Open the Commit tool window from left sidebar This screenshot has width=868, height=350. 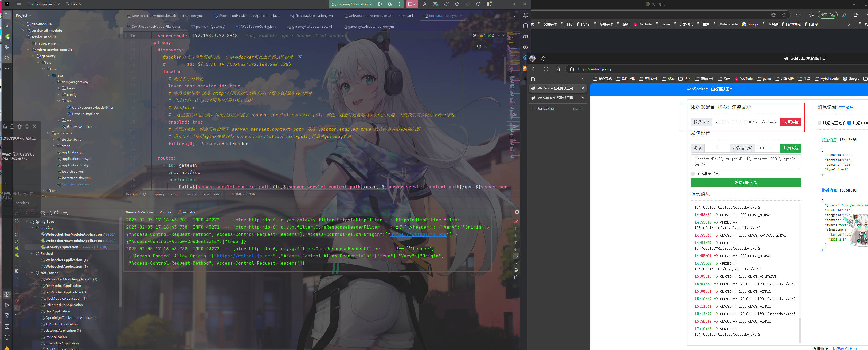[x=7, y=26]
